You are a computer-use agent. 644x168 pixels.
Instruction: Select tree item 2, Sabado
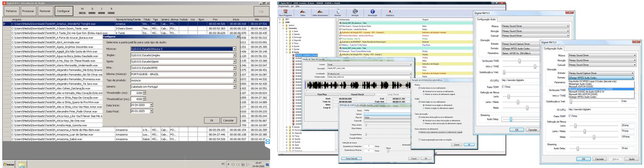point(297,34)
